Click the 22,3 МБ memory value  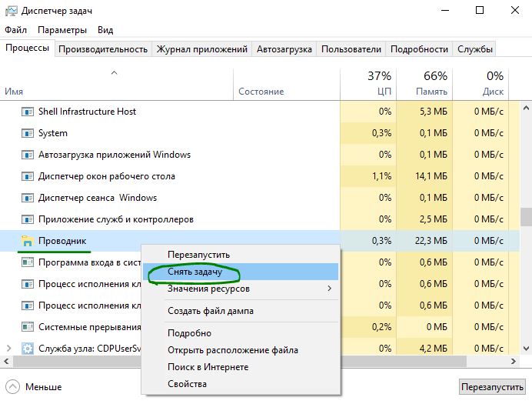pos(431,241)
